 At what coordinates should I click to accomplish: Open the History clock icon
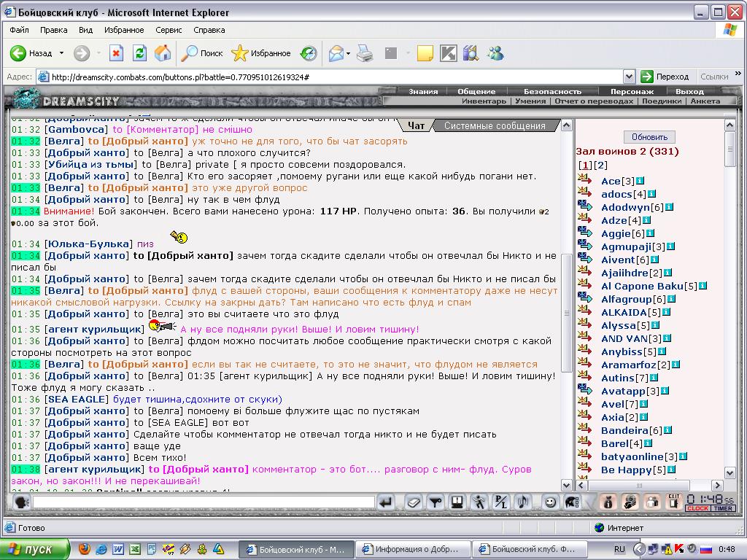309,53
